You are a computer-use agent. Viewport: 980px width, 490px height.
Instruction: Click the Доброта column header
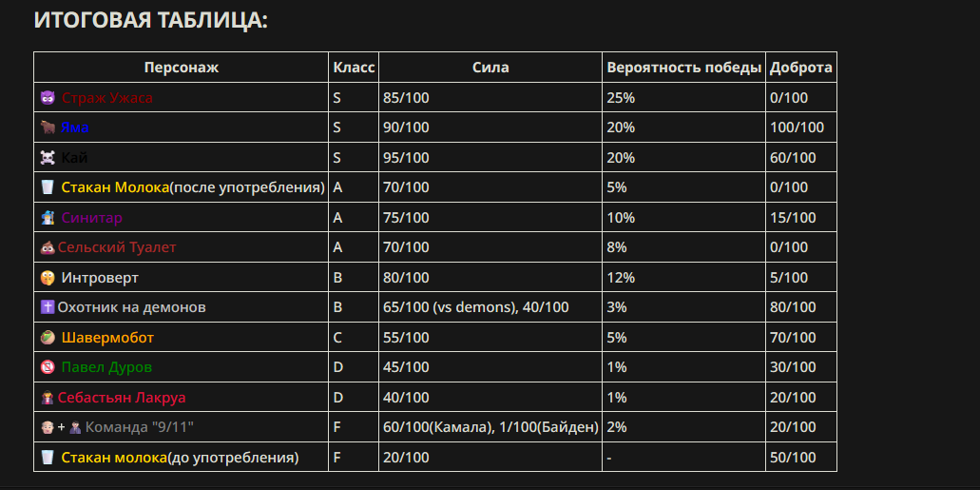click(800, 68)
